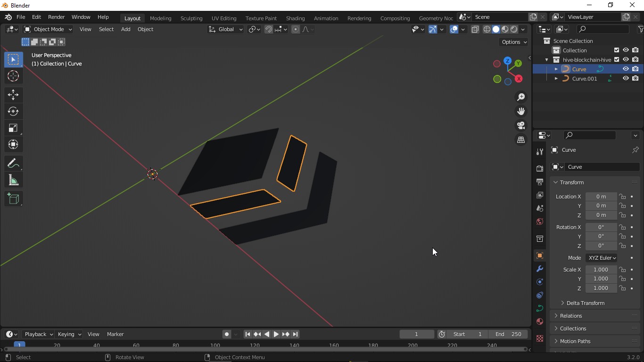The height and width of the screenshot is (362, 644).
Task: Toggle snapping magnet button
Action: (x=268, y=29)
